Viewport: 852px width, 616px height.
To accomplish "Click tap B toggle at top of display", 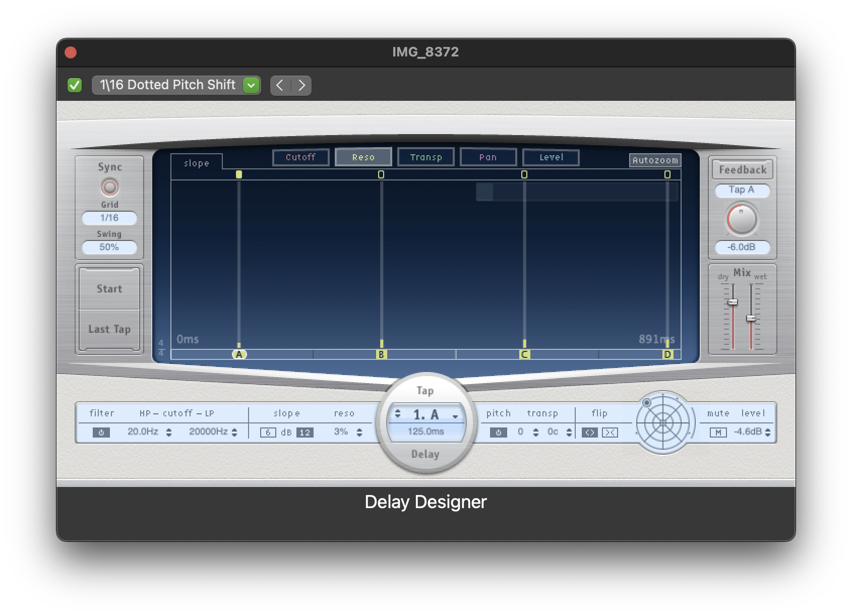I will (x=381, y=174).
